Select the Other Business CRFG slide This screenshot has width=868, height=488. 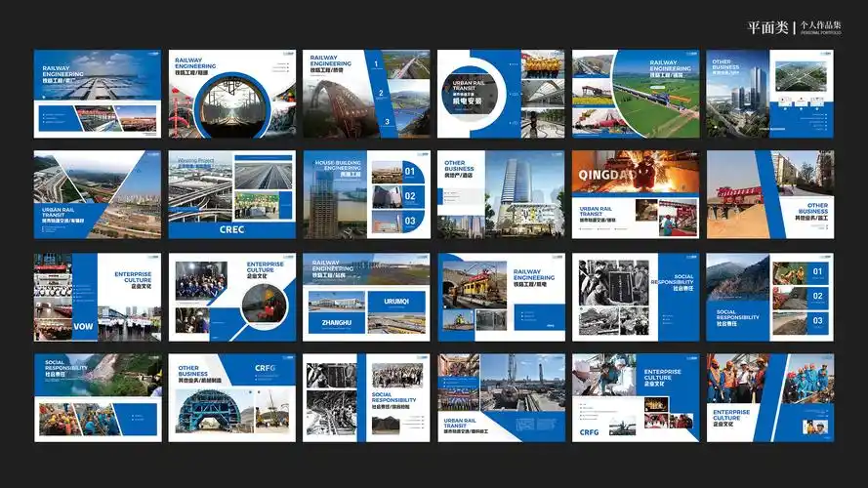[231, 397]
